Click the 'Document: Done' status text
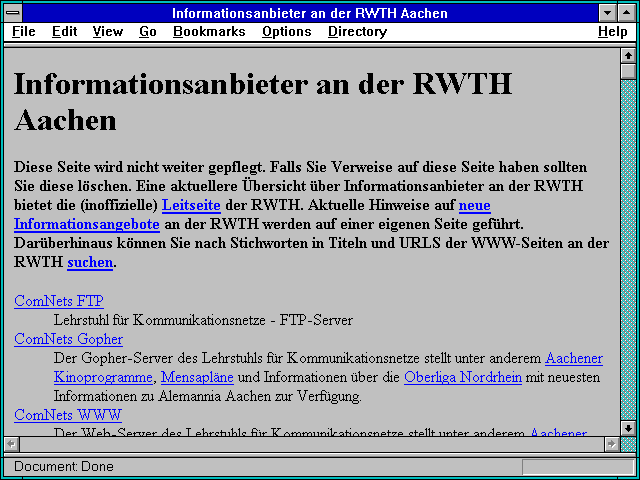This screenshot has width=640, height=480. pyautogui.click(x=64, y=467)
